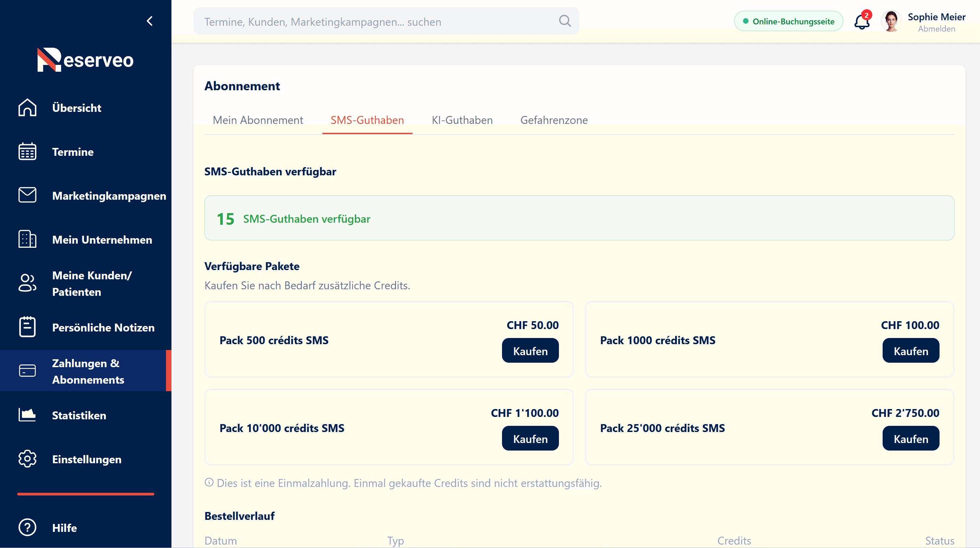This screenshot has height=548, width=980.
Task: Open the Online-Buchungsseite link
Action: pyautogui.click(x=789, y=21)
